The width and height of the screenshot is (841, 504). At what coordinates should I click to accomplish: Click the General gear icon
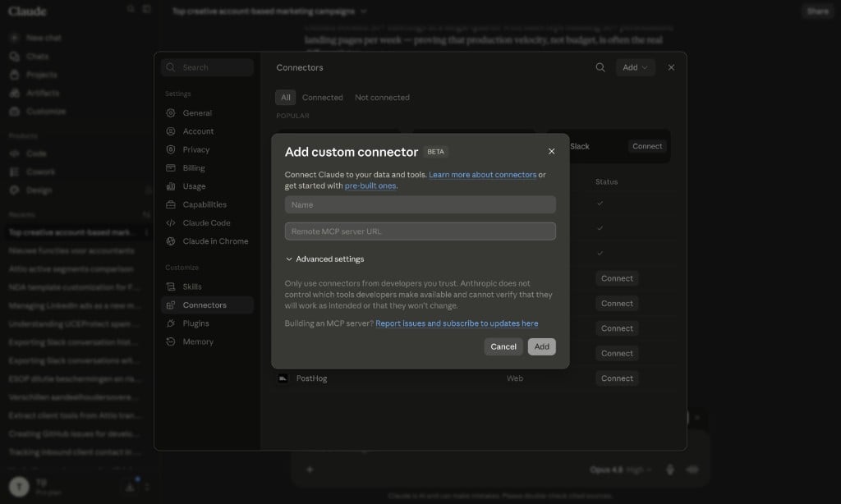[171, 112]
